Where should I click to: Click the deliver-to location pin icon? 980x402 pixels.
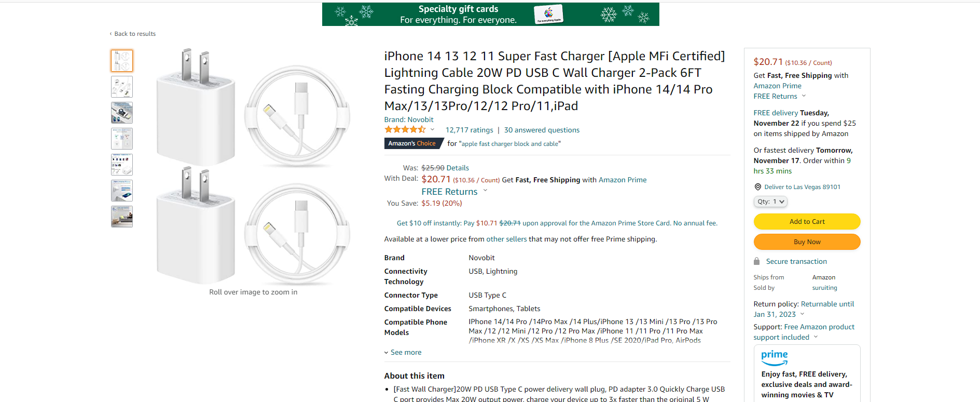tap(757, 187)
